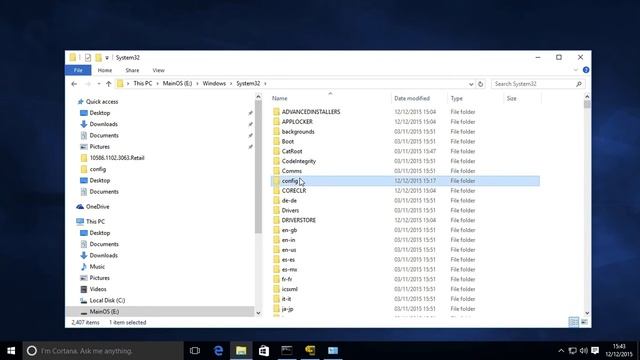
Task: Click the New folder quick access toolbar icon
Action: tap(98, 58)
